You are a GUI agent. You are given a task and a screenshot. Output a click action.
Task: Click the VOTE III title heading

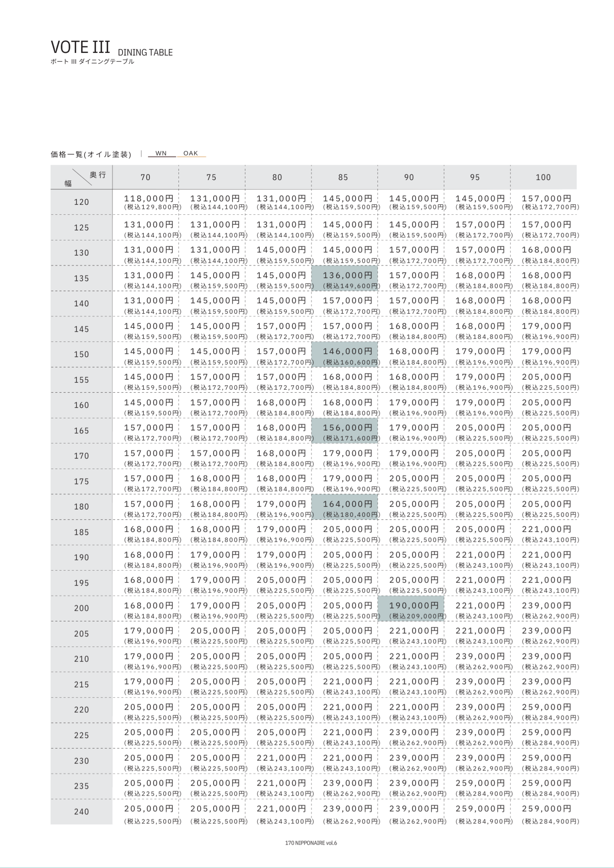click(80, 47)
